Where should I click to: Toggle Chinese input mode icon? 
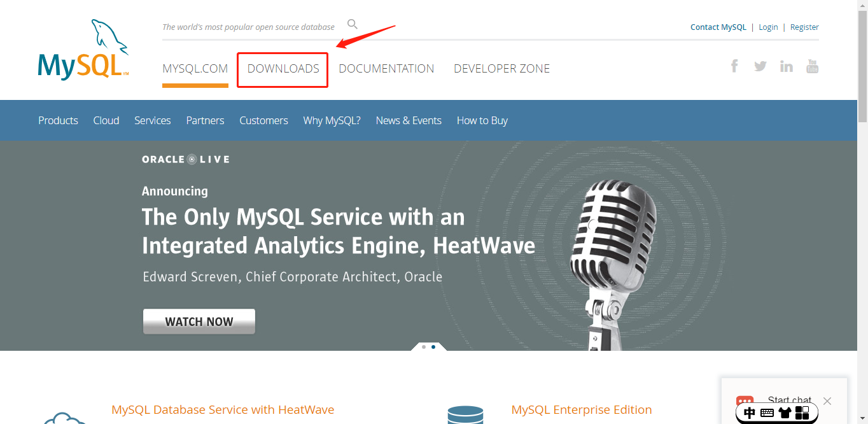point(750,413)
